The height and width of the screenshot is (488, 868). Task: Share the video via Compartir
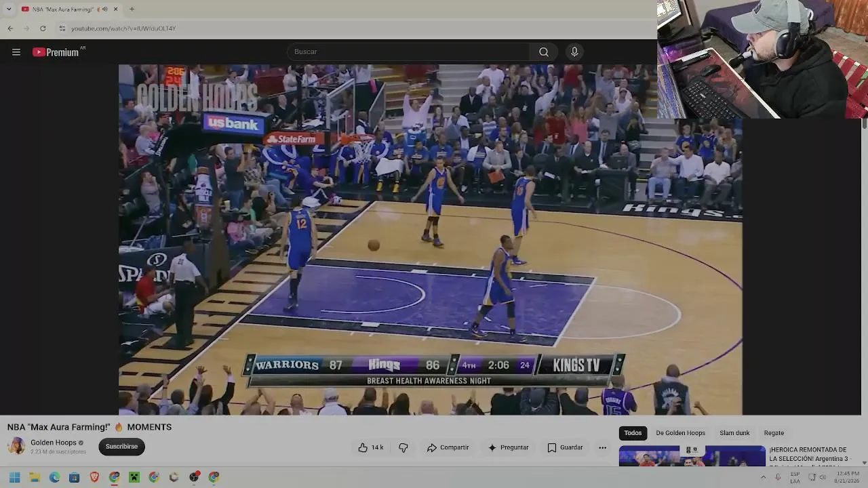[x=448, y=447]
